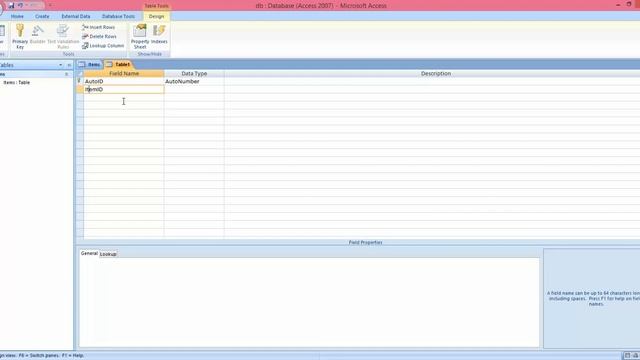Viewport: 640px width, 360px height.
Task: Click the Undo icon in quick access toolbar
Action: (x=20, y=5)
